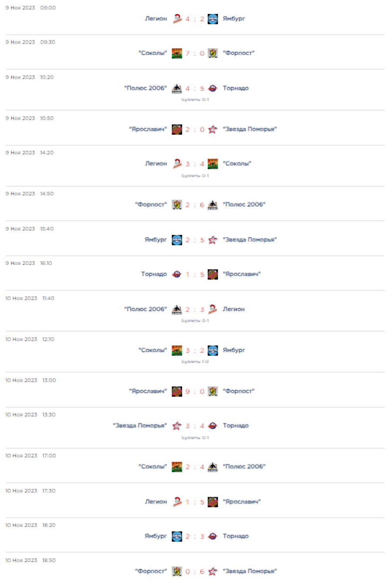The width and height of the screenshot is (392, 587).
Task: Click Легион logo in the 4:2 Ямбург match
Action: point(177,19)
